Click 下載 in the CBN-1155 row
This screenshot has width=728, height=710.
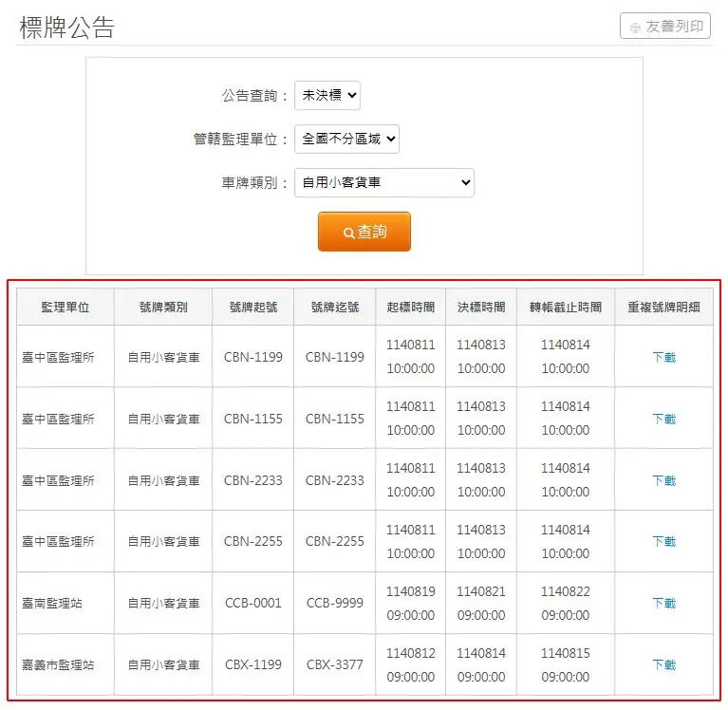coord(663,419)
